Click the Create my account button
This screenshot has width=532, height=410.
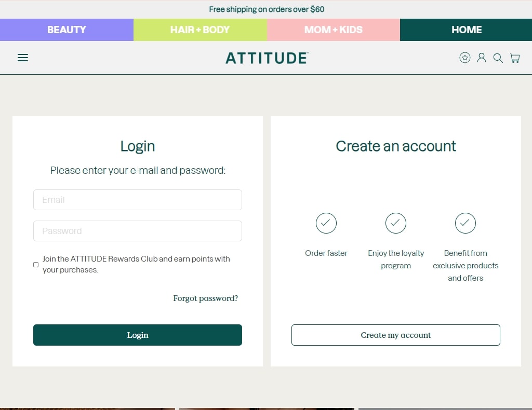click(x=395, y=335)
